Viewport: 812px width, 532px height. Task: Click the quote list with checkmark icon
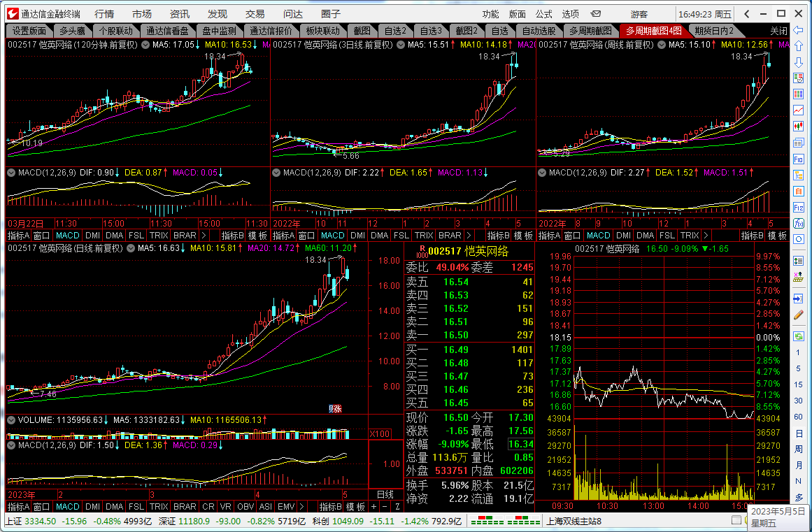click(798, 78)
